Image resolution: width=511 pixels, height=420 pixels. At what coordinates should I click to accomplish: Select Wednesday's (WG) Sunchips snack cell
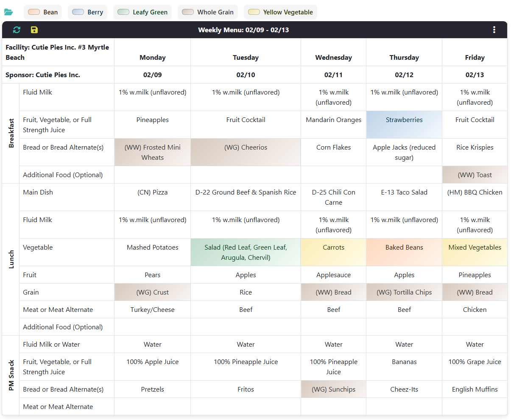click(x=333, y=389)
